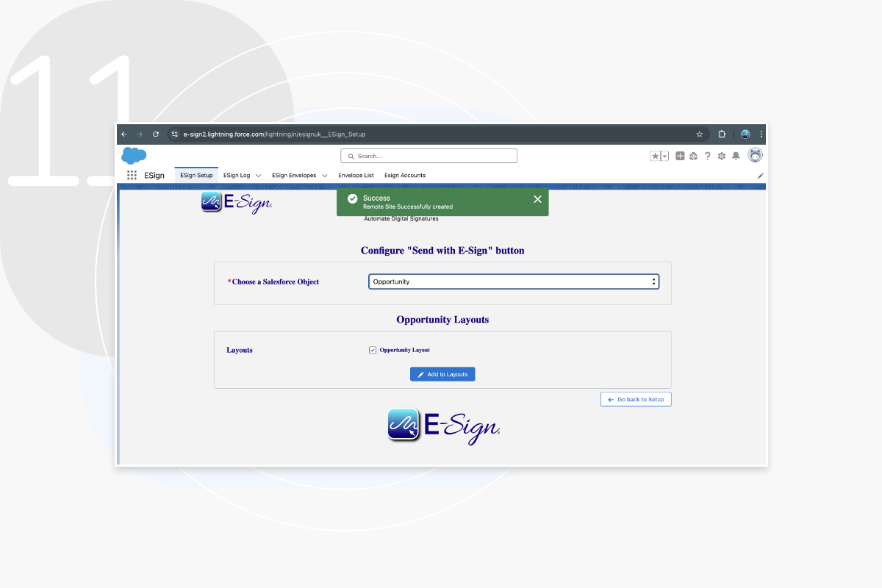Reload the page with refresh icon
This screenshot has height=588, width=882.
tap(156, 135)
